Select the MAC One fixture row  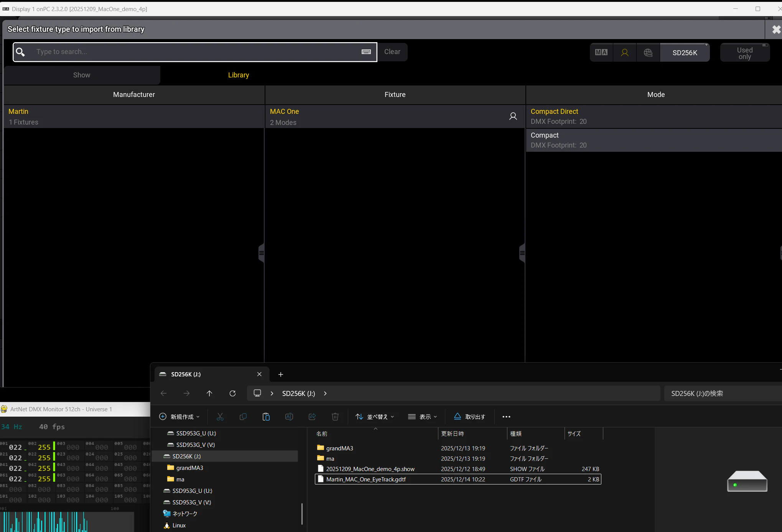[395, 117]
